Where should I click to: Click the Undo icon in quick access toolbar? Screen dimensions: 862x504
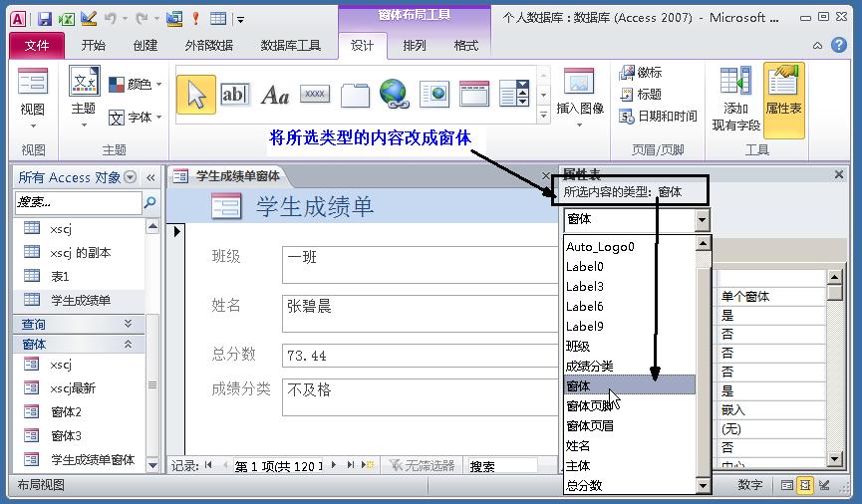coord(111,19)
